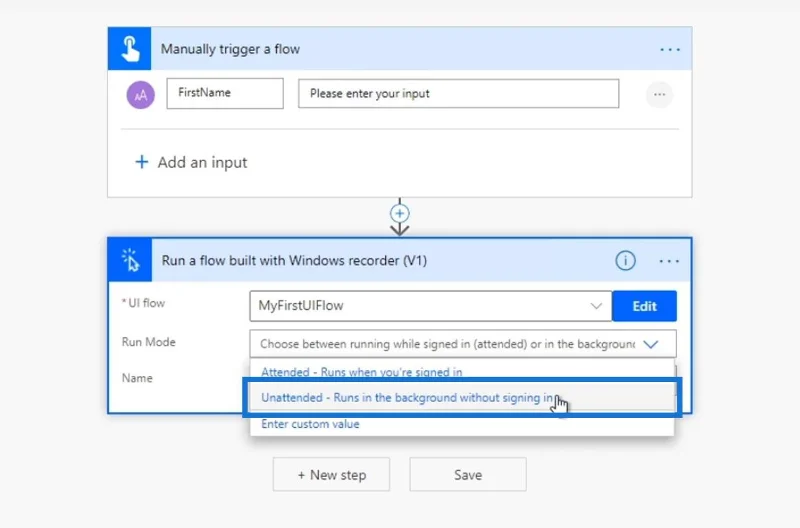800x528 pixels.
Task: Click the plus icon to insert a step
Action: pyautogui.click(x=399, y=213)
